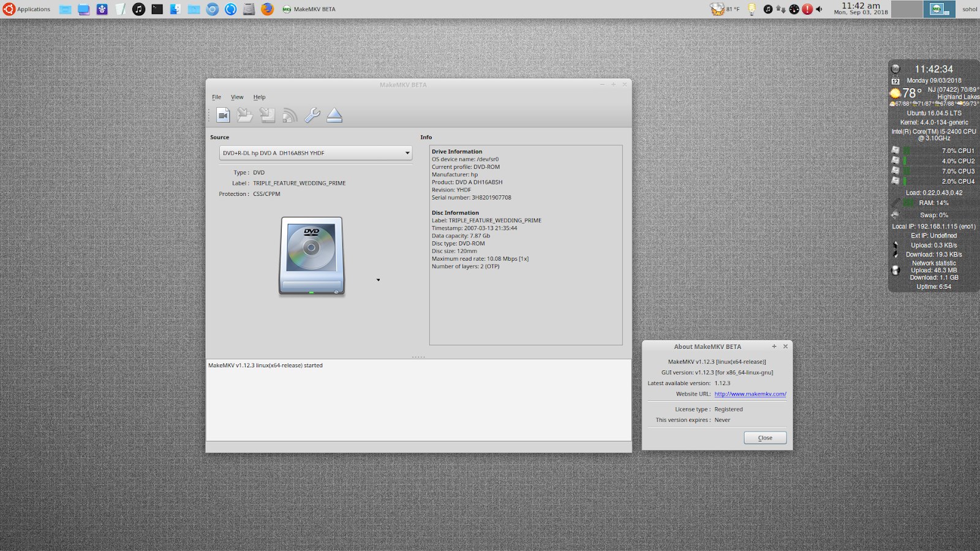This screenshot has height=551, width=980.
Task: Click the 'Data capacity: 7.87 Gb' line
Action: 461,236
